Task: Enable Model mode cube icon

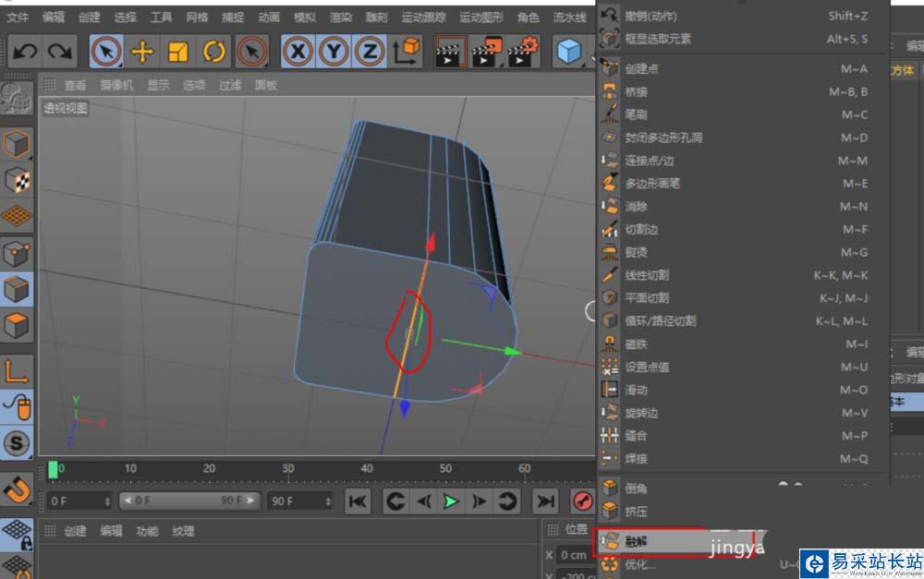Action: click(17, 144)
